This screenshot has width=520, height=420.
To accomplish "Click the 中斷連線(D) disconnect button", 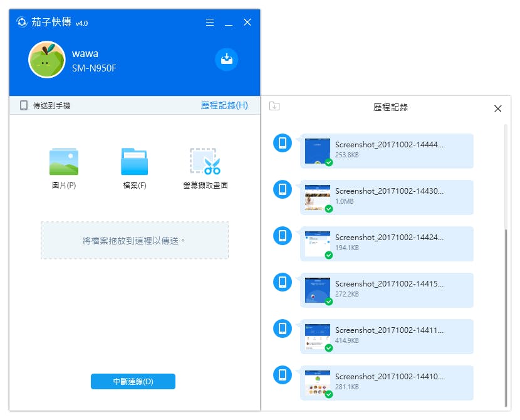I will [133, 381].
